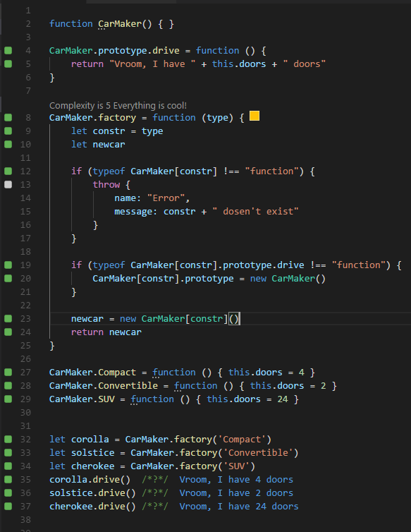Place cursor after 'return newcar' on line 24
Viewport: 411px width, 532px height.
pyautogui.click(x=142, y=332)
